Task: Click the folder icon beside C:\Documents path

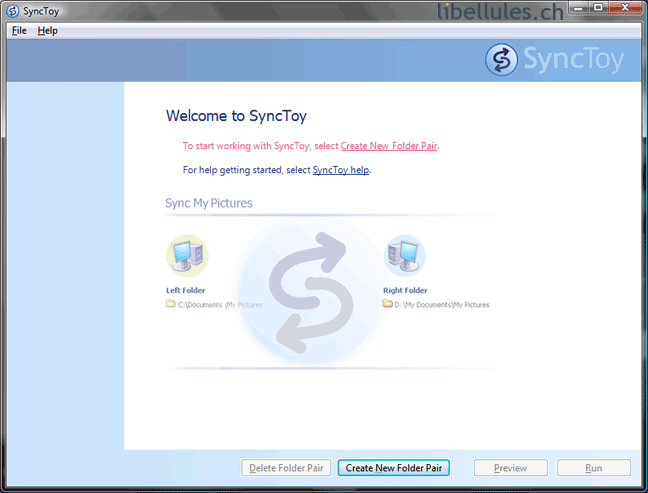Action: coord(170,304)
